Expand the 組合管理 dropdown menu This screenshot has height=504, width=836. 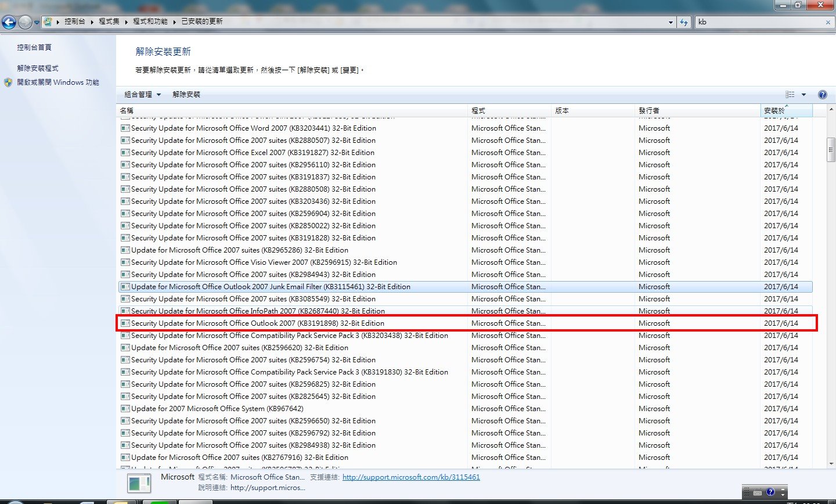(x=142, y=95)
